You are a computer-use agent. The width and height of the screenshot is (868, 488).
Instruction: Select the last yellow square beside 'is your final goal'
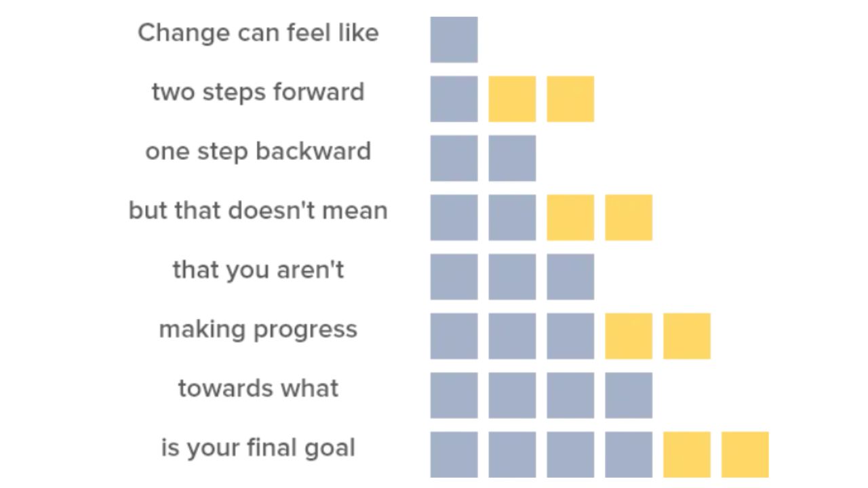coord(745,455)
